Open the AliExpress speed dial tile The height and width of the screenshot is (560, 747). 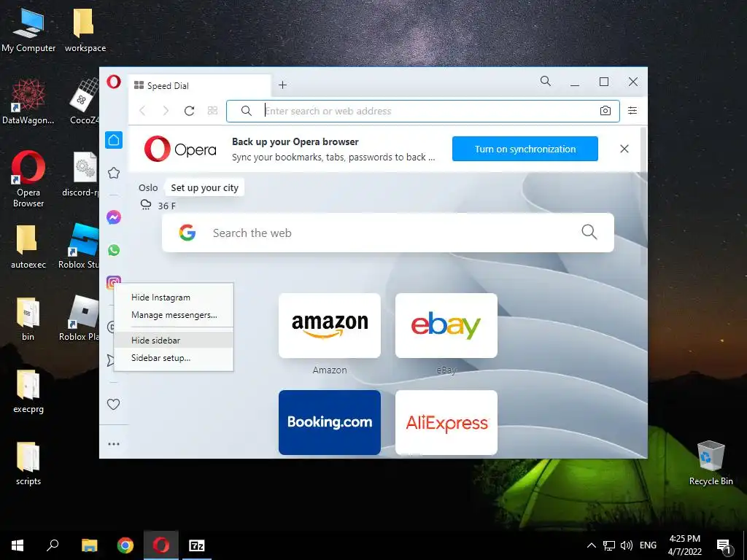[x=446, y=422]
